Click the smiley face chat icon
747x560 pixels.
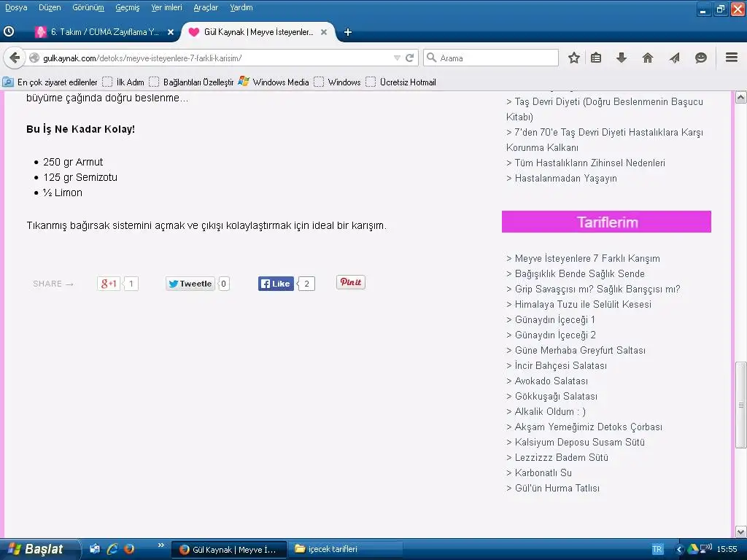[701, 58]
